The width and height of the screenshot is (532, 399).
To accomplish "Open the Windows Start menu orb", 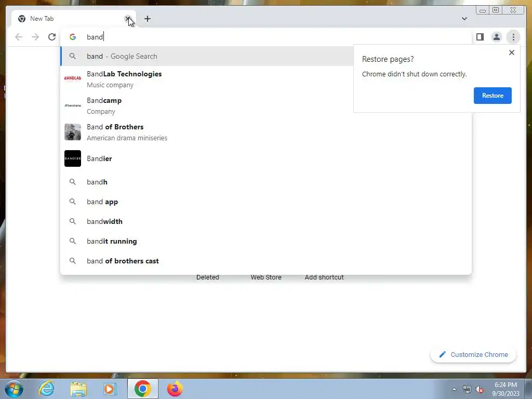I will click(x=14, y=389).
